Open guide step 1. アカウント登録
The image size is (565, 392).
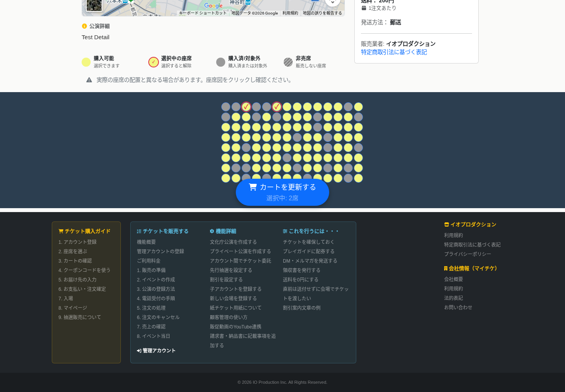(77, 242)
